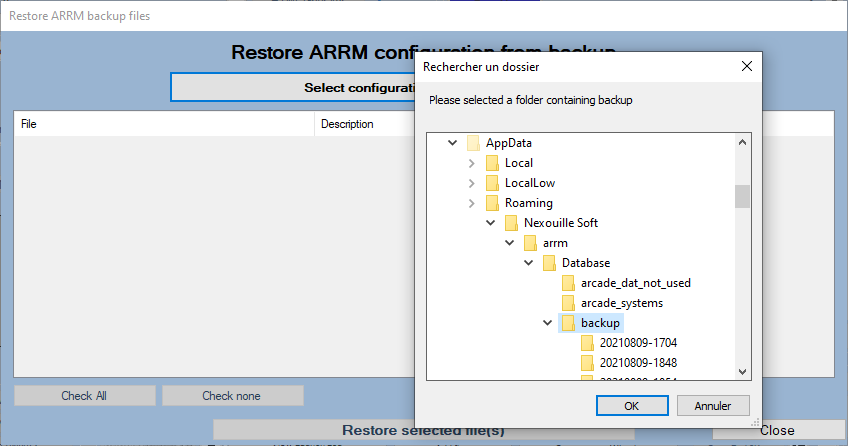Select the arrm folder in tree

554,243
